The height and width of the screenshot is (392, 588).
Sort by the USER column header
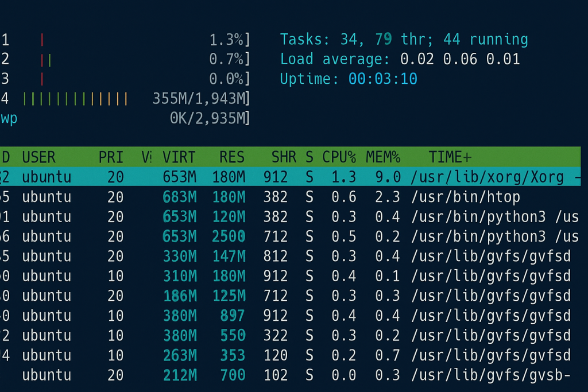pos(38,157)
